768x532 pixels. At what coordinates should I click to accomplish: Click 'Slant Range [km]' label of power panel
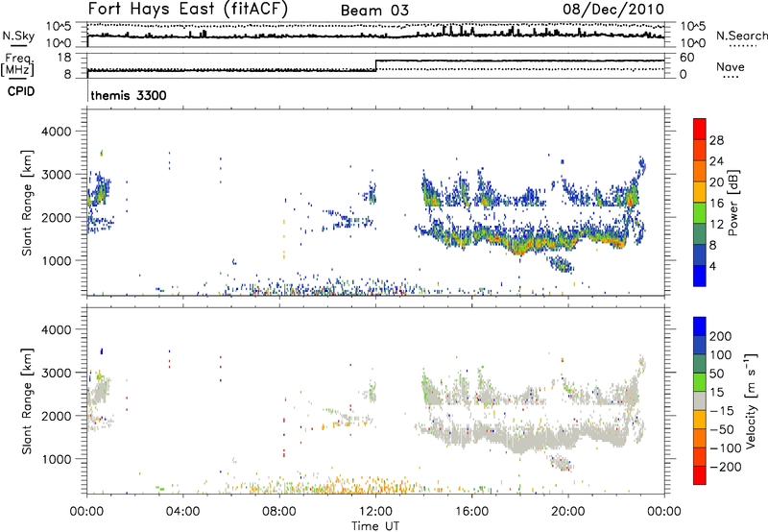click(27, 203)
